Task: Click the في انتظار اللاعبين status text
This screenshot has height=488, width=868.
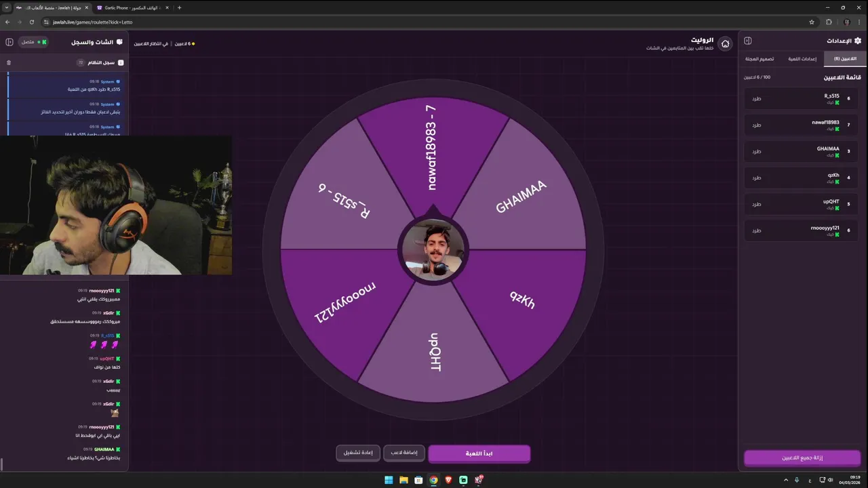Action: [151, 43]
